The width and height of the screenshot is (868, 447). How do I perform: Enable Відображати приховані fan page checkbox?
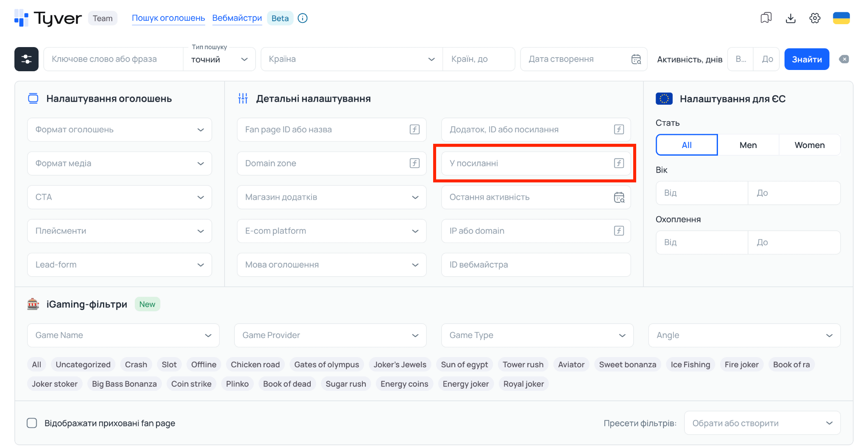pos(32,423)
